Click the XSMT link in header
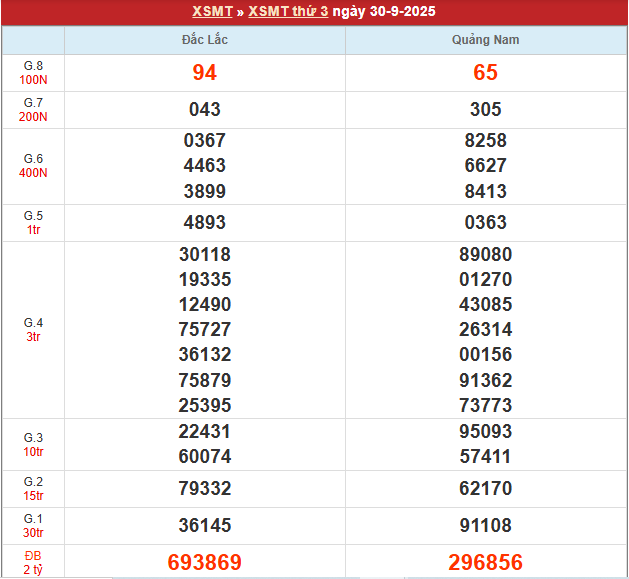 (212, 11)
